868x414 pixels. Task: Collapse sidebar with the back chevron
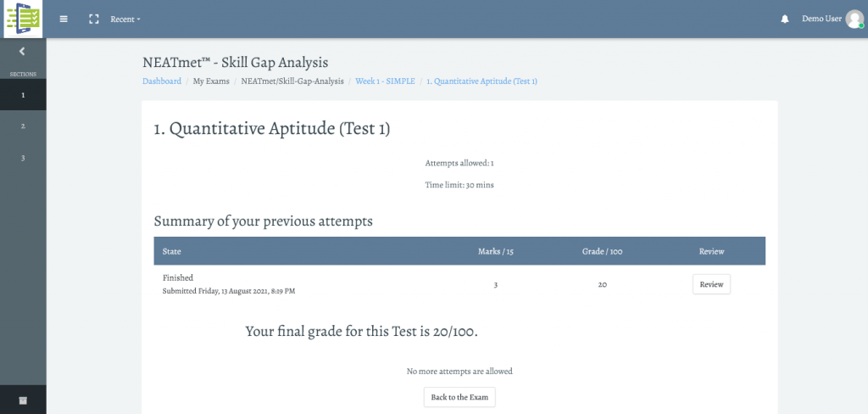tap(22, 52)
